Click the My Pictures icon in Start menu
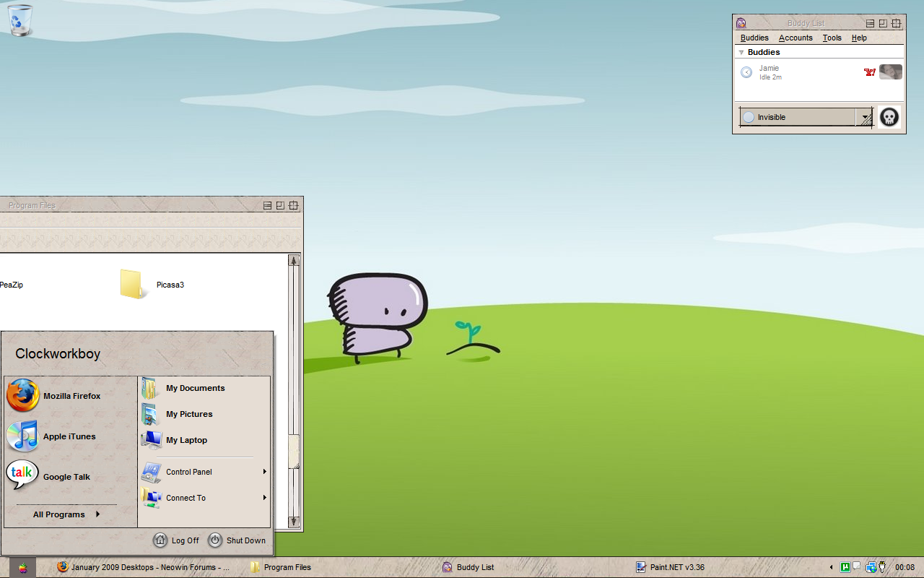924x578 pixels. [x=150, y=414]
